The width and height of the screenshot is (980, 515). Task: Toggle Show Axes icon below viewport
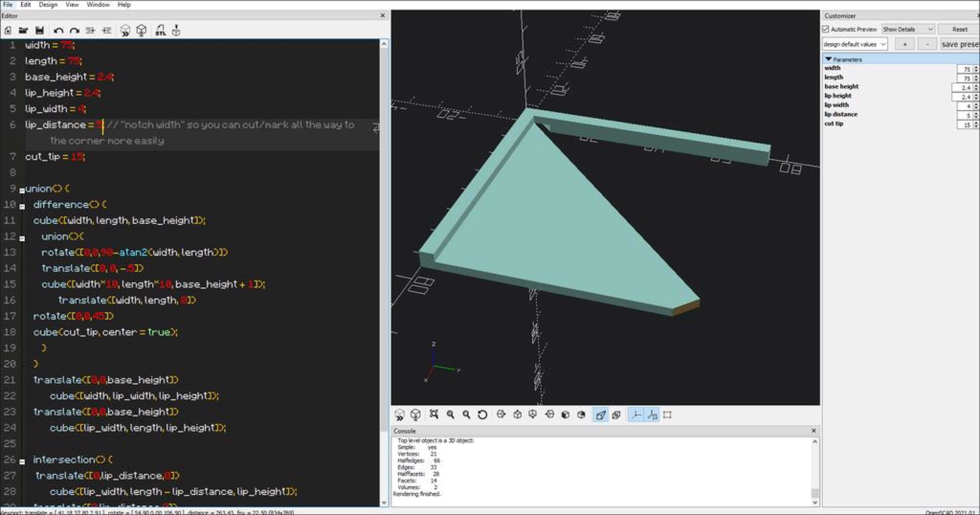coord(636,415)
